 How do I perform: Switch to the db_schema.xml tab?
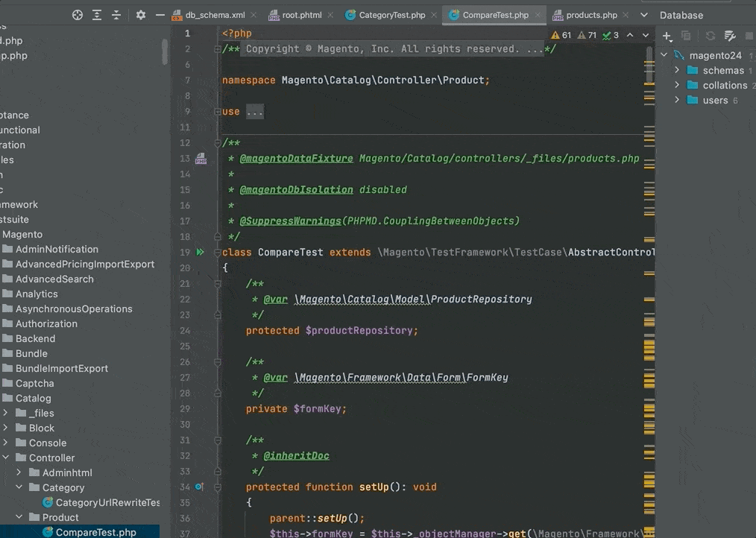[215, 15]
